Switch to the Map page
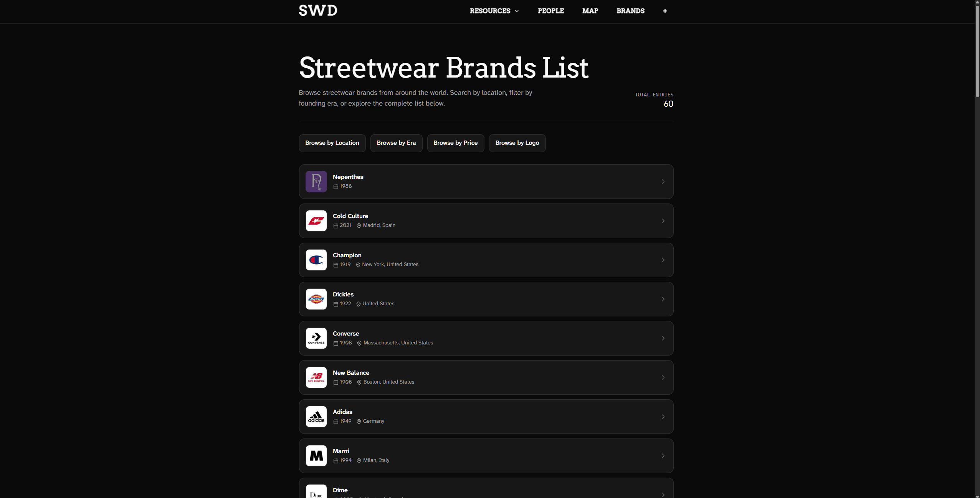 [590, 11]
